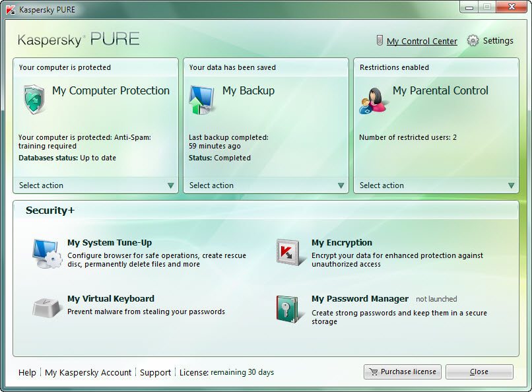Click 'Last backup completed: 59 minutes ago'
532x392 pixels.
(228, 142)
